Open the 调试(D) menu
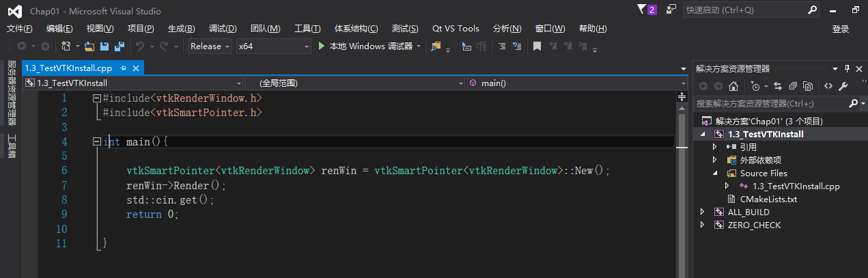Image resolution: width=868 pixels, height=278 pixels. click(223, 29)
